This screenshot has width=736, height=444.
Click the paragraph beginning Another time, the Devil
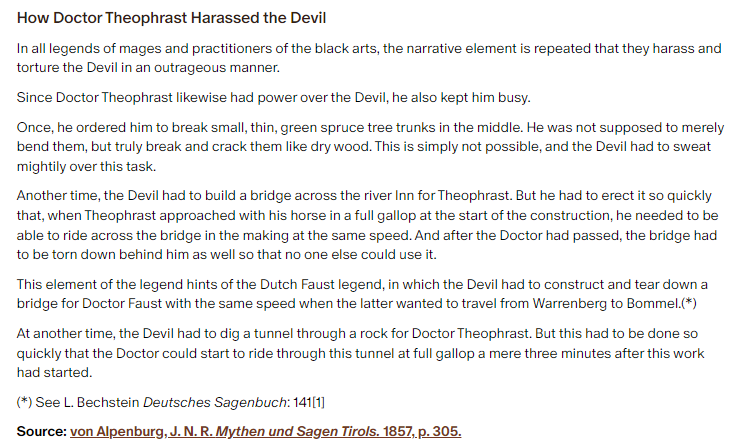(x=368, y=225)
